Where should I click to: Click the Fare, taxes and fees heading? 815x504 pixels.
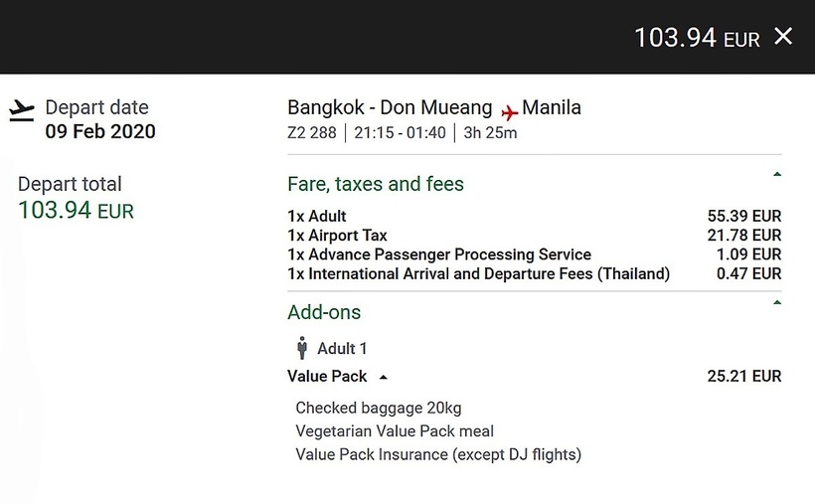tap(375, 184)
